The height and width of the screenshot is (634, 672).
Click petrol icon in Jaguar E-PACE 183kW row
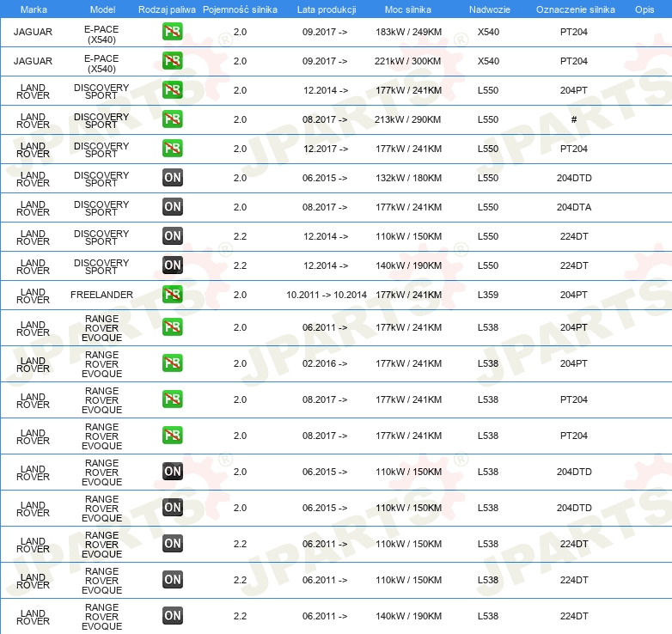tap(172, 32)
